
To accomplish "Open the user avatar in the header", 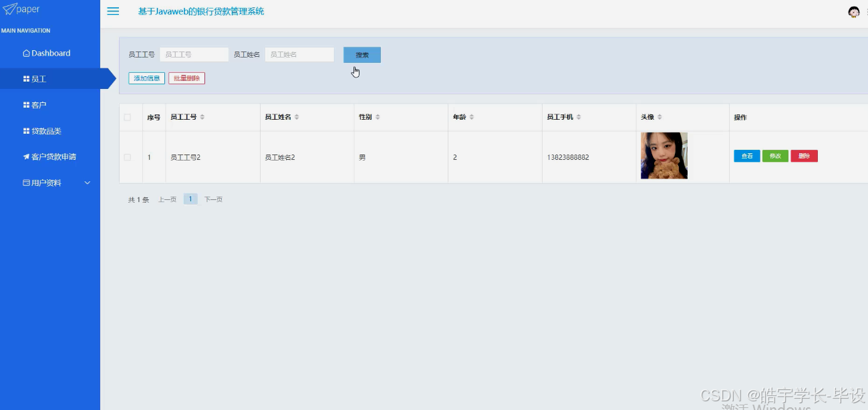I will coord(853,11).
